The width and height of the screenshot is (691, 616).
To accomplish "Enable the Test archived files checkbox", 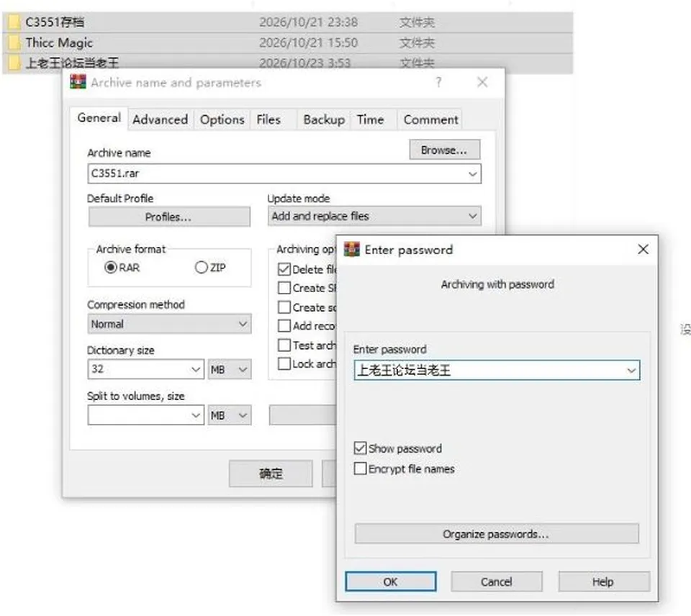I will (284, 345).
